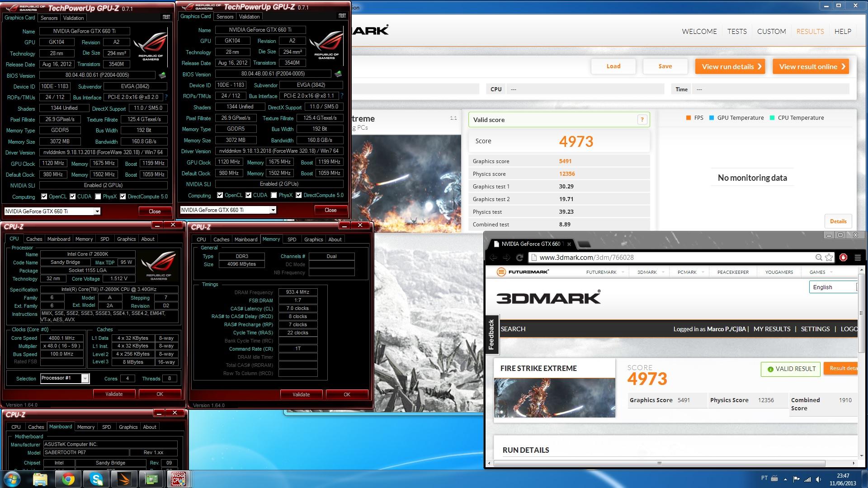Click Validate in the CPU-Z Memory window
The width and height of the screenshot is (868, 488).
tap(301, 394)
